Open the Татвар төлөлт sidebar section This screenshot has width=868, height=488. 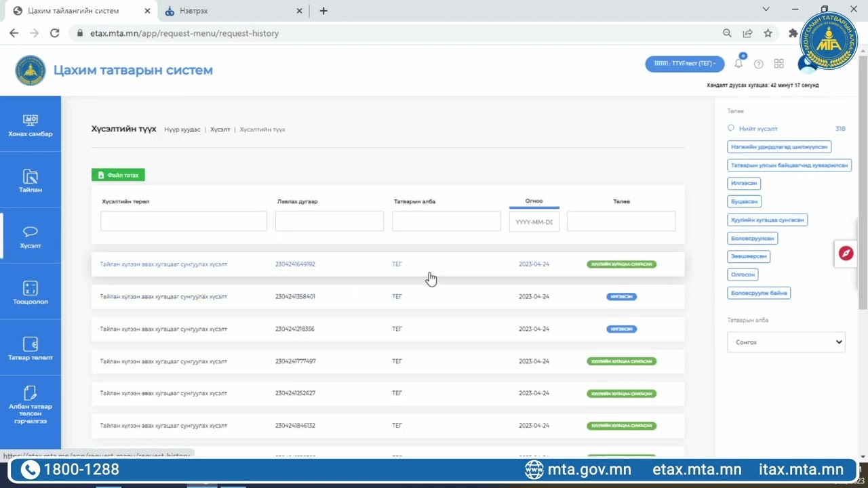coord(30,348)
